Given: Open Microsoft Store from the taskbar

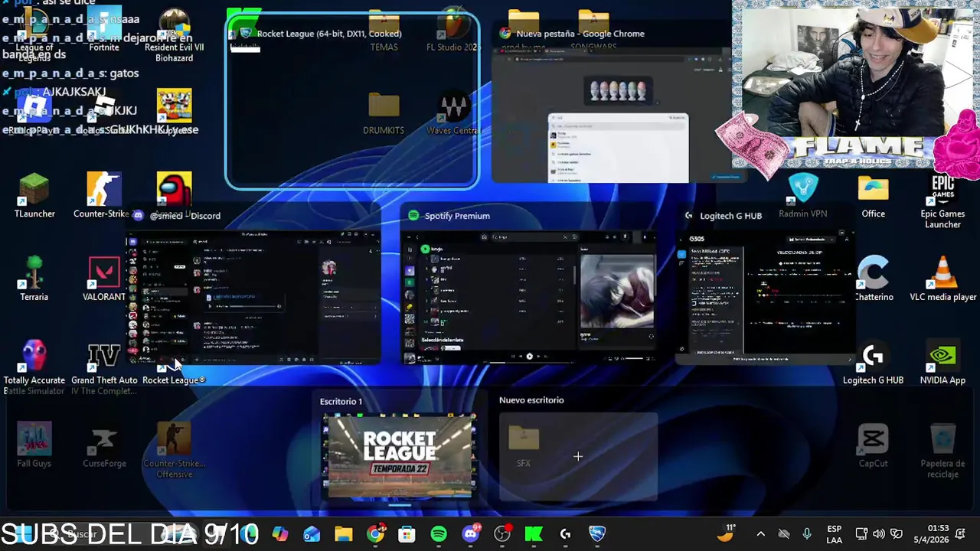Looking at the screenshot, I should 407,533.
